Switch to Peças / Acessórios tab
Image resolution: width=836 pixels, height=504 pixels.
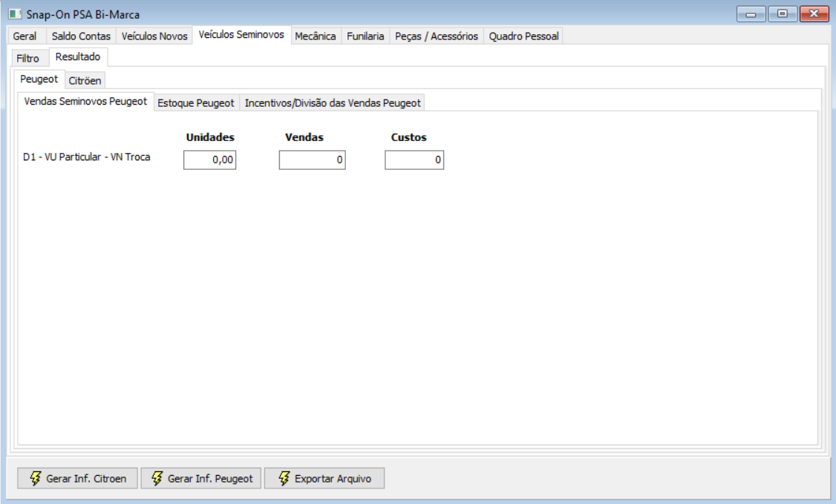click(437, 36)
